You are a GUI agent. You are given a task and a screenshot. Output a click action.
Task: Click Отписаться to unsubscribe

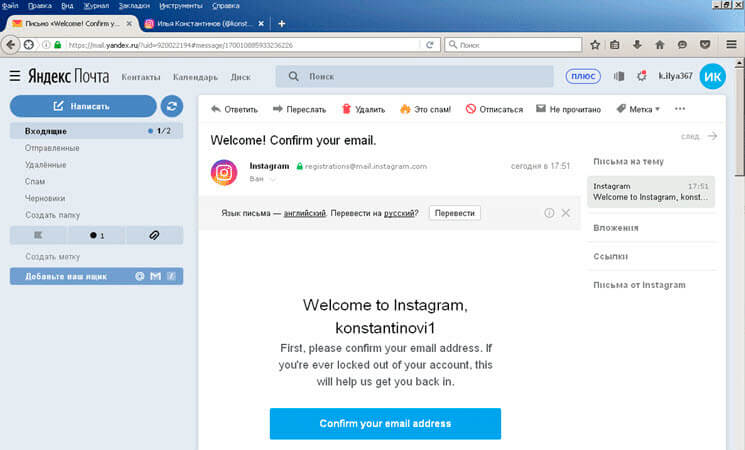click(494, 109)
